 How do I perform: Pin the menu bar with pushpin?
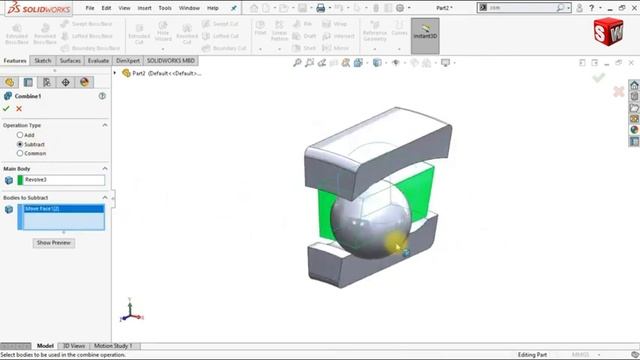233,8
